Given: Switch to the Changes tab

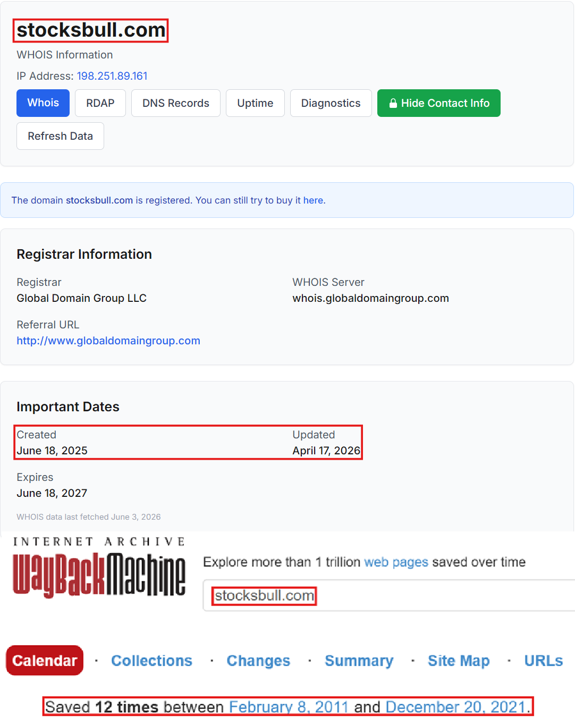Looking at the screenshot, I should (x=258, y=661).
